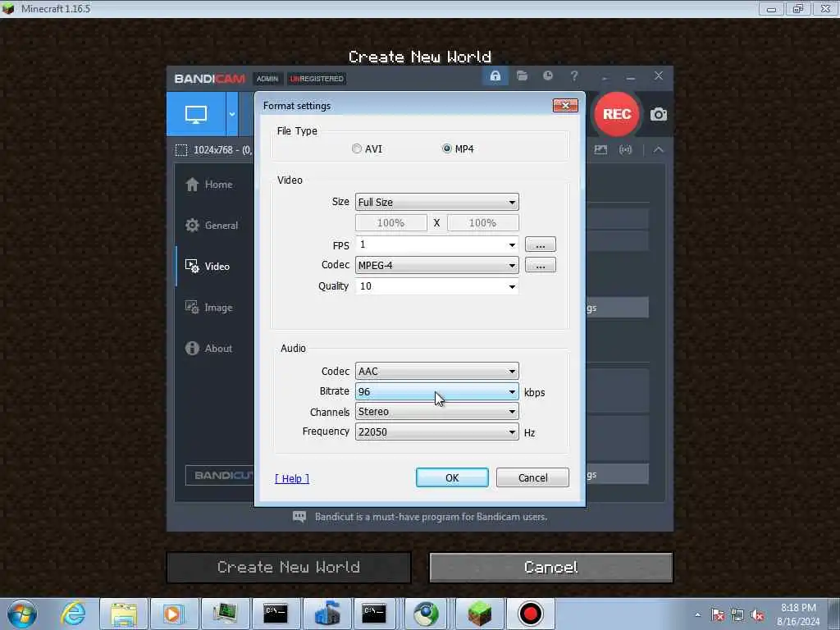Minimize the Bandicam window
The width and height of the screenshot is (840, 630).
click(x=631, y=76)
